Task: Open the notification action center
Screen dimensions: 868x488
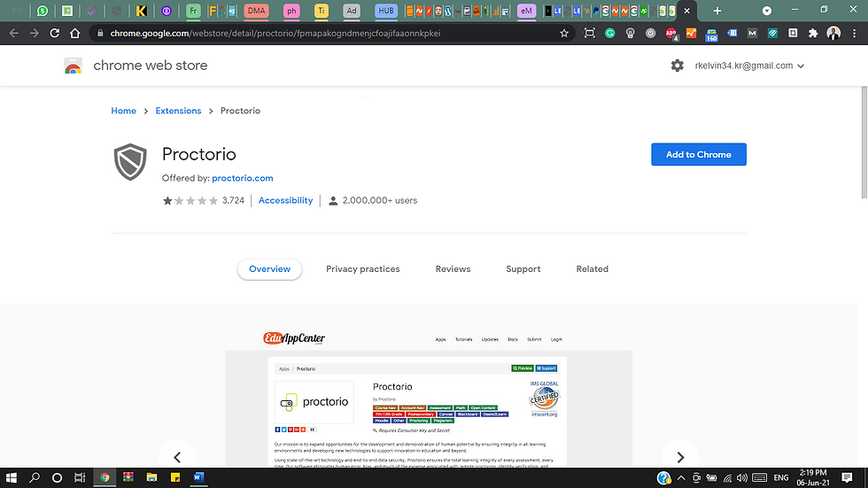Action: pos(847,477)
